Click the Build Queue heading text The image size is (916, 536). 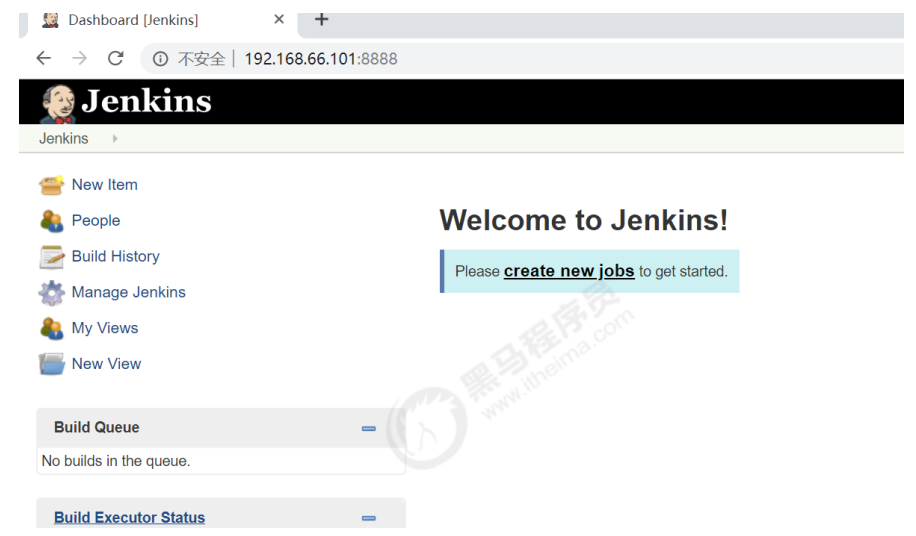click(x=97, y=428)
